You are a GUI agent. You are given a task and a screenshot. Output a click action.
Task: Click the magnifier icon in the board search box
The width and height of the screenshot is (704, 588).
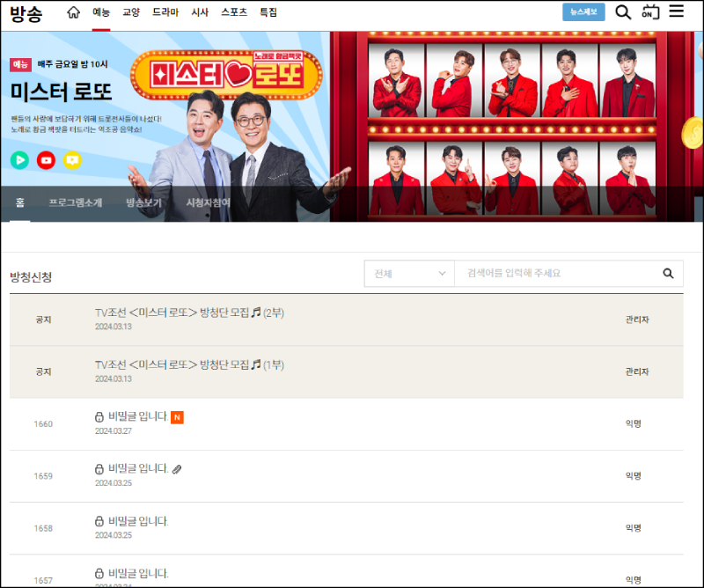click(668, 274)
